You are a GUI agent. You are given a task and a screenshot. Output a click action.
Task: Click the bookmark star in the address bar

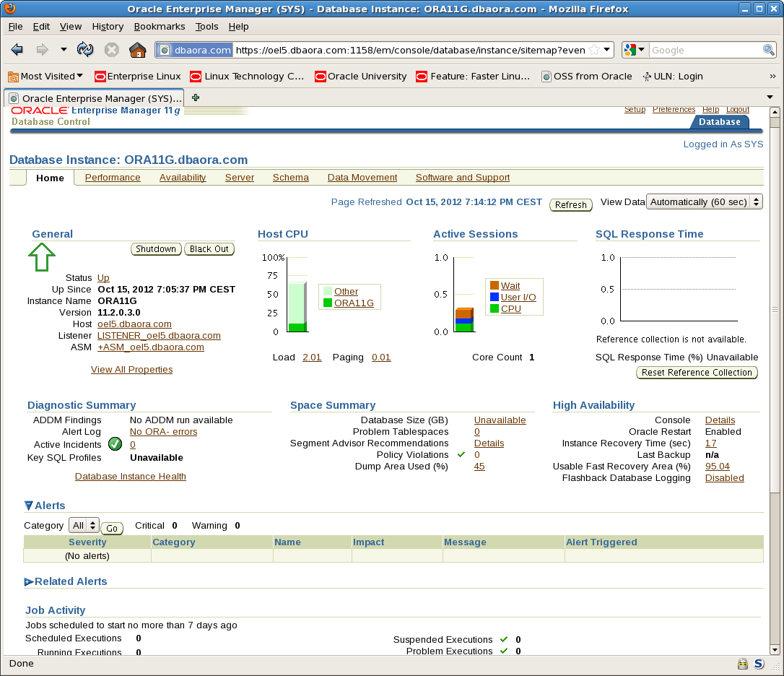click(594, 50)
